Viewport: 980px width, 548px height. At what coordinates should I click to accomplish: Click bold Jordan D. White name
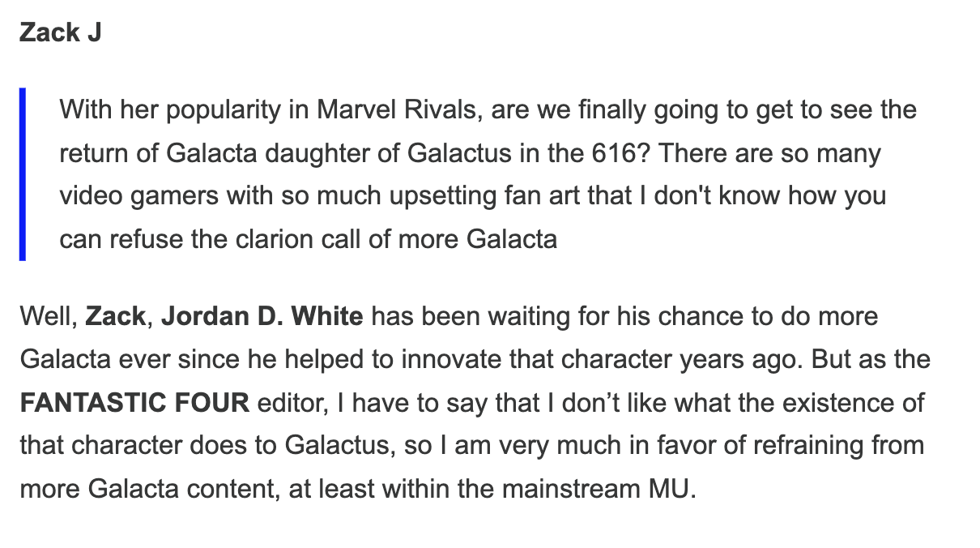coord(262,315)
